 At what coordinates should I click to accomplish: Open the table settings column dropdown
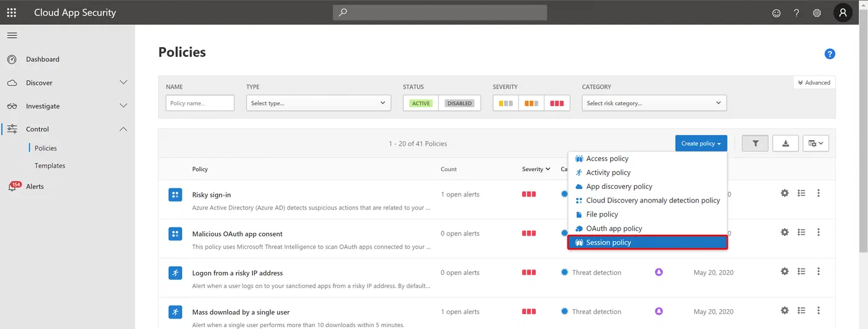click(x=816, y=143)
